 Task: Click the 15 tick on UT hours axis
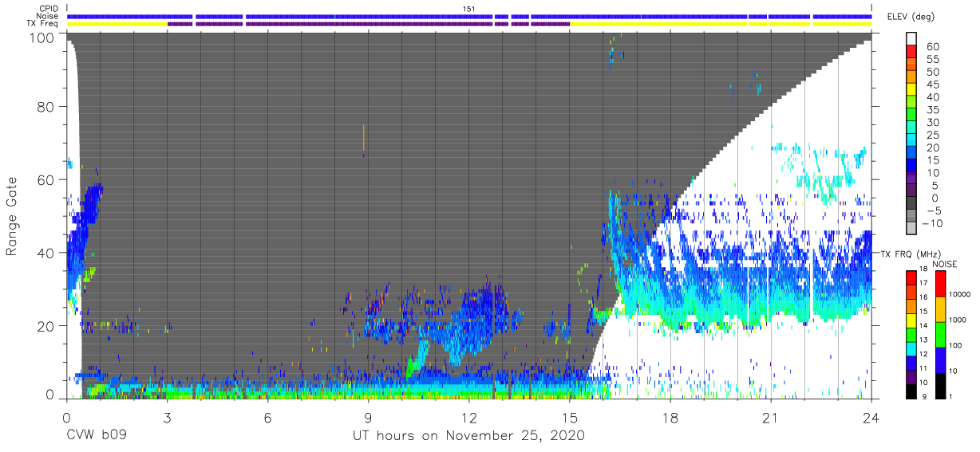click(x=569, y=418)
